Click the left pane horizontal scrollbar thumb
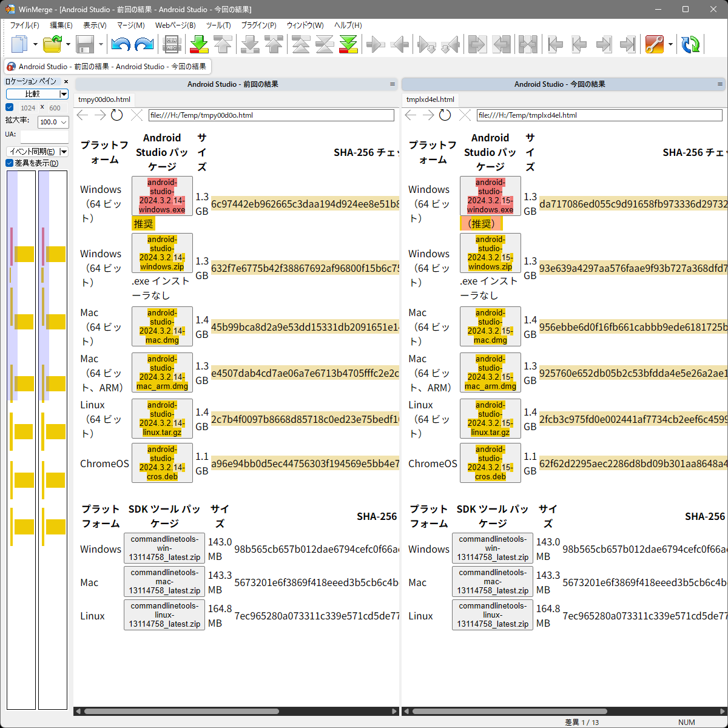 181,712
